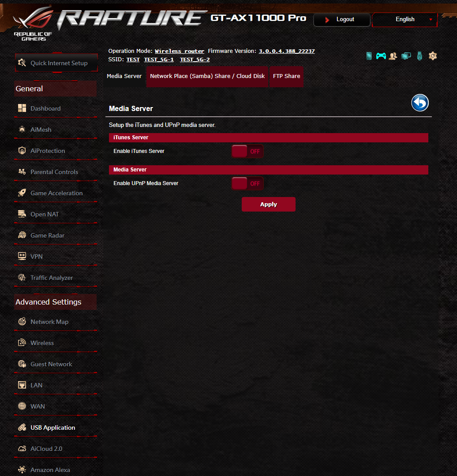Turn on the UPnP Media Server toggle
The width and height of the screenshot is (457, 476).
coord(247,183)
